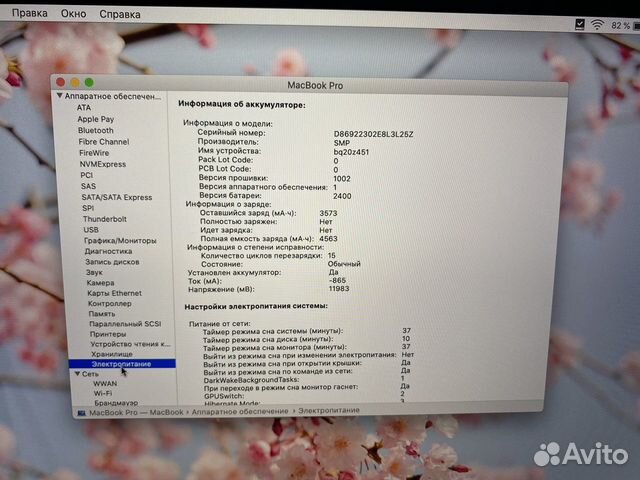Screen dimensions: 640x480
Task: Open the Справка menu
Action: pos(120,14)
